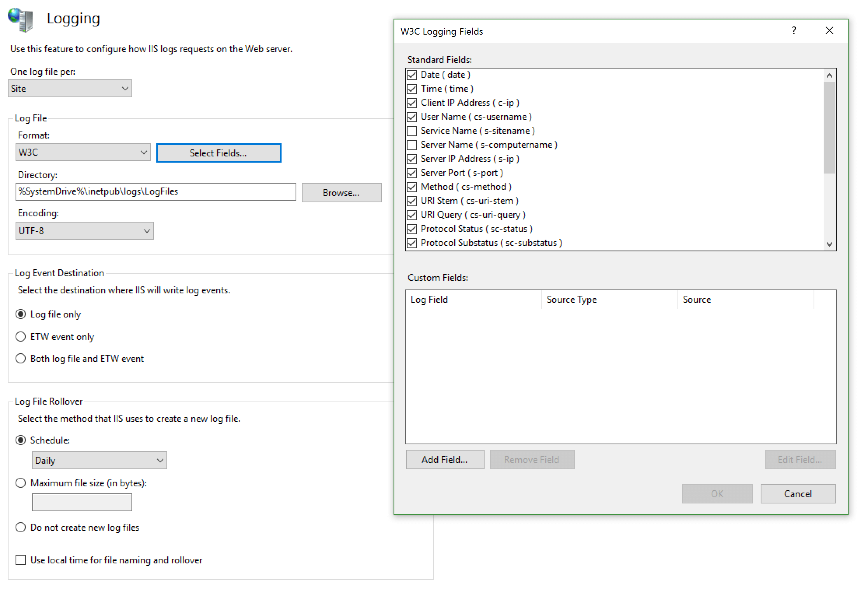This screenshot has width=868, height=591.
Task: Click the Remove Field button icon
Action: tap(530, 460)
